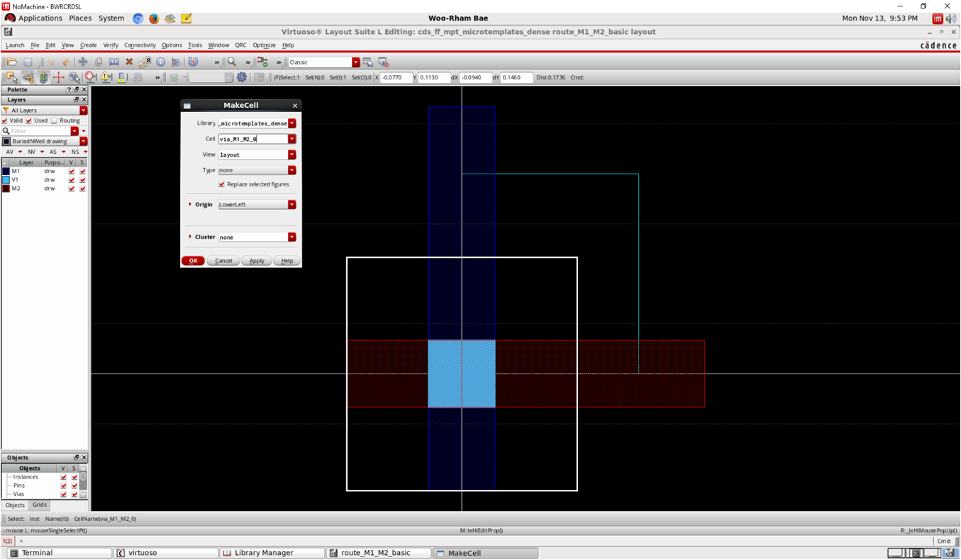Toggle selectability checkbox for V1 layer
961x560 pixels.
click(83, 180)
